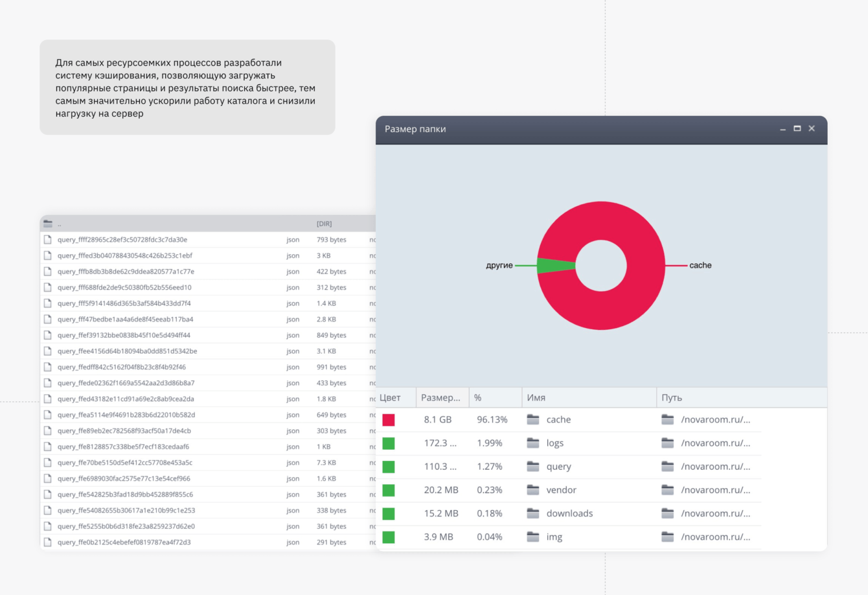Image resolution: width=868 pixels, height=595 pixels.
Task: Click the /novaroom.ru/… path text in query row
Action: [716, 466]
